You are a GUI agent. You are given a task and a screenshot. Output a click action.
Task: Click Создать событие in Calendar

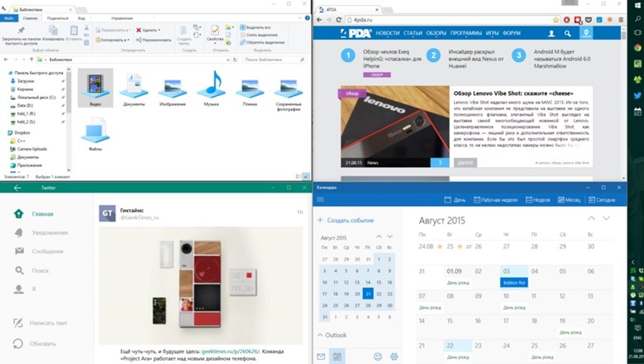346,220
